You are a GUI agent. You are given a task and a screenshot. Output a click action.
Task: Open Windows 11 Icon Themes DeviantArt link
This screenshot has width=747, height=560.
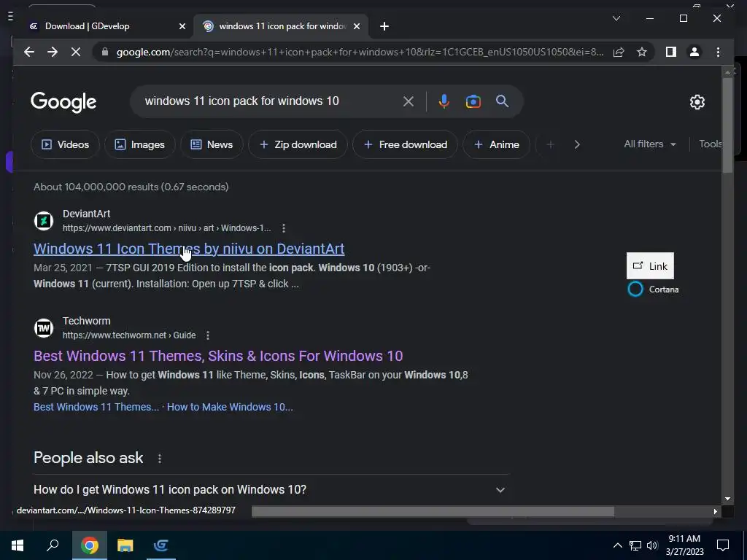189,249
